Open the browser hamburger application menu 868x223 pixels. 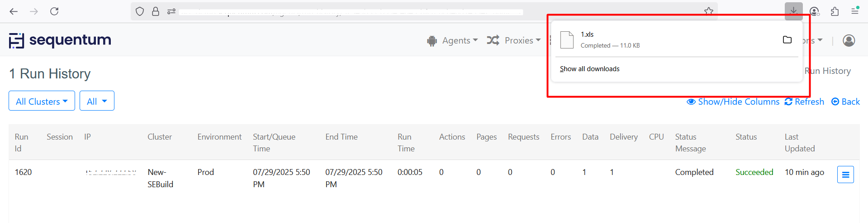(854, 11)
